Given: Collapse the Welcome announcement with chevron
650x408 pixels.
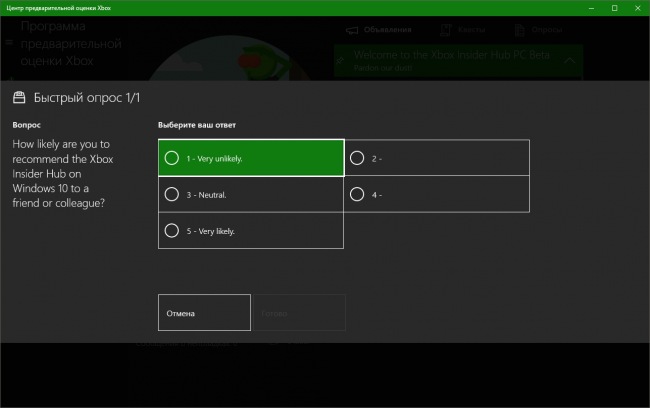Looking at the screenshot, I should 570,61.
